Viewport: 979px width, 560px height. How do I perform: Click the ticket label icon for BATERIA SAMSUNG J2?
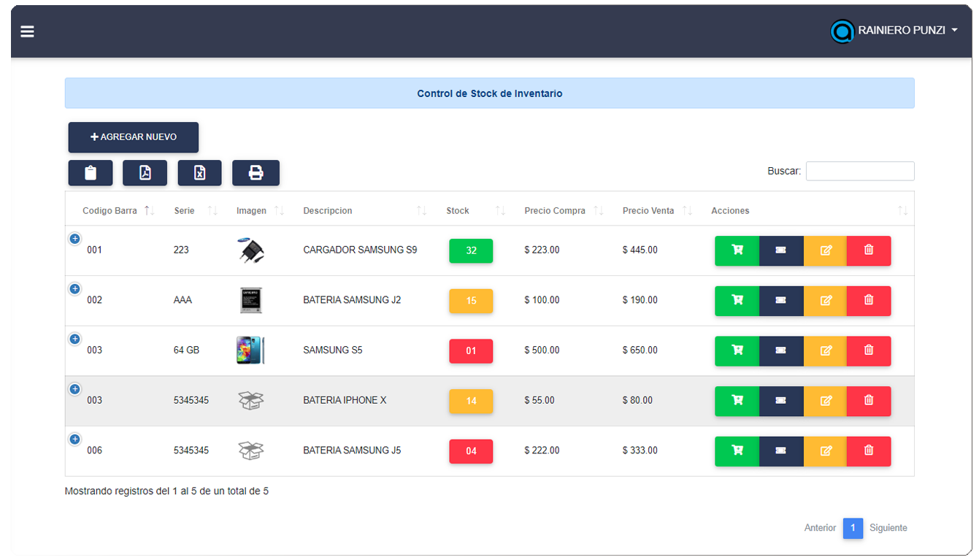coord(780,300)
